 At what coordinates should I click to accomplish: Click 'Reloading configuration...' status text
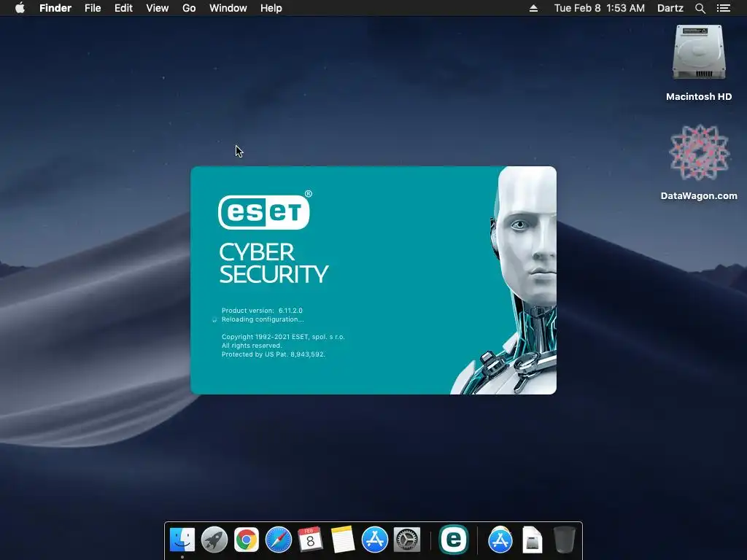263,319
